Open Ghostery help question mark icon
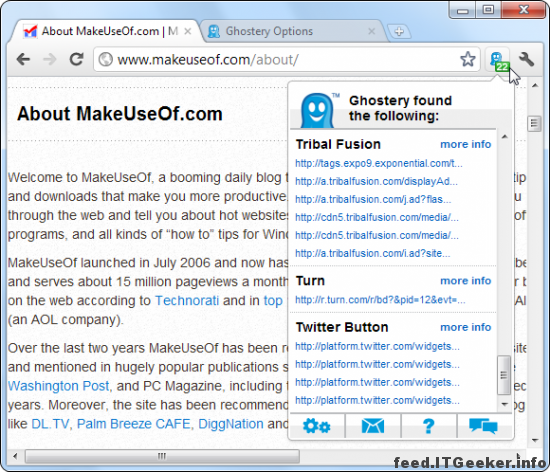550x472 pixels. click(x=428, y=426)
